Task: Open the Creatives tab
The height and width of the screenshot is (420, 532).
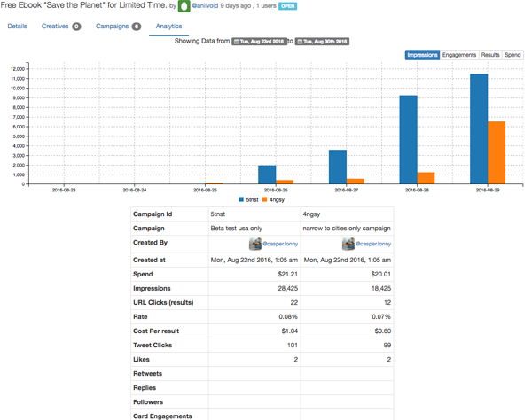Action: click(55, 27)
